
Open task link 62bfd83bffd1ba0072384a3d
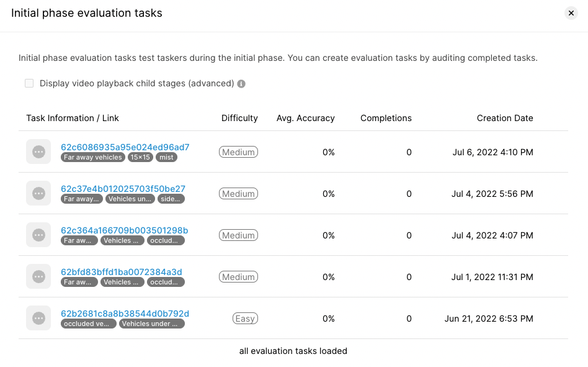tap(122, 272)
